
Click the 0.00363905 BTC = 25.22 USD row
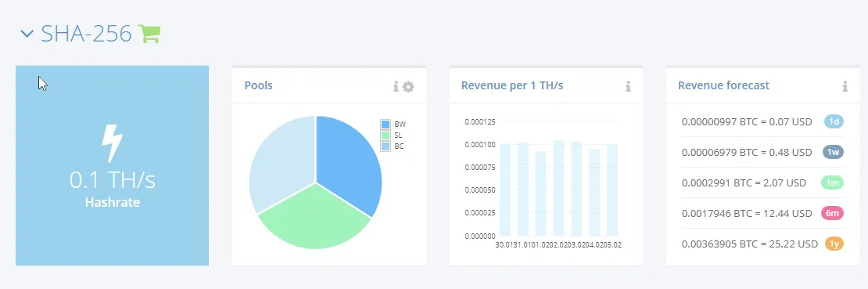click(762, 244)
